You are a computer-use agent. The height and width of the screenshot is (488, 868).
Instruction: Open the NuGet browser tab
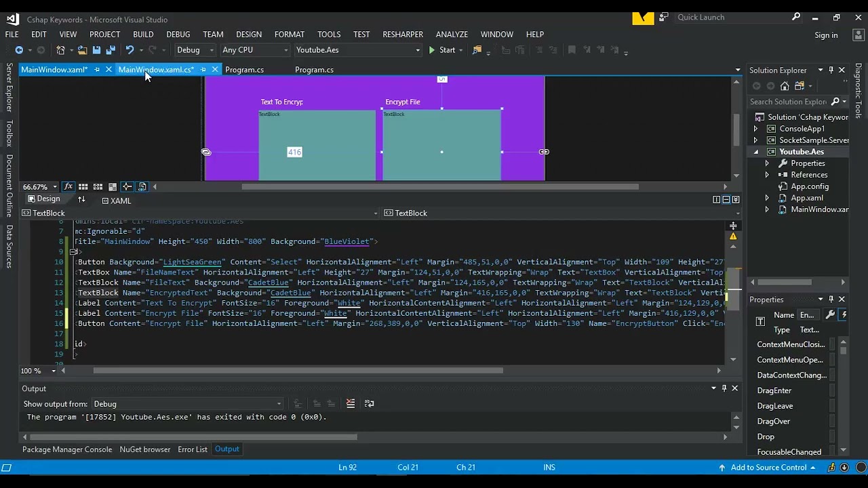coord(145,449)
